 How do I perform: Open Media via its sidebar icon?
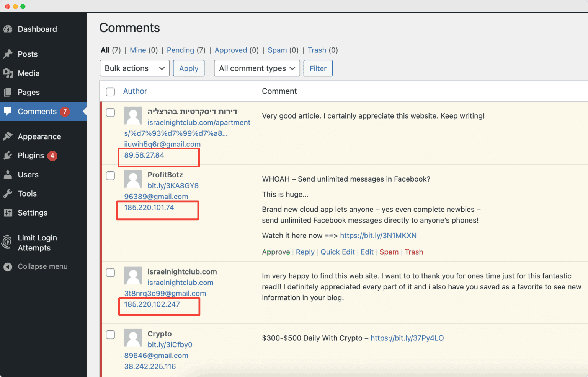pos(8,73)
